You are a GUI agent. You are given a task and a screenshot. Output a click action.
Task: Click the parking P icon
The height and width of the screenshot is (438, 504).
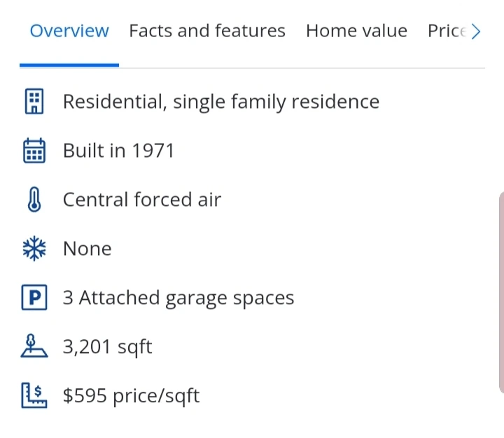click(x=34, y=299)
